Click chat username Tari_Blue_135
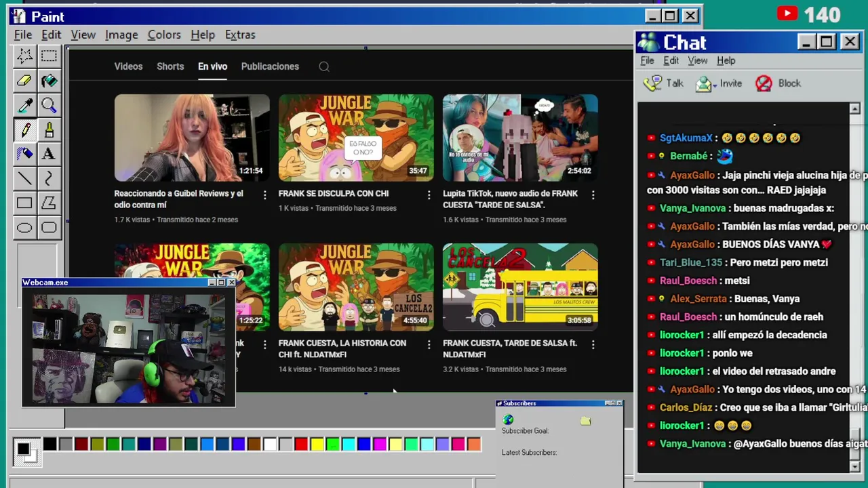Screen dimensions: 868x488 (691, 262)
